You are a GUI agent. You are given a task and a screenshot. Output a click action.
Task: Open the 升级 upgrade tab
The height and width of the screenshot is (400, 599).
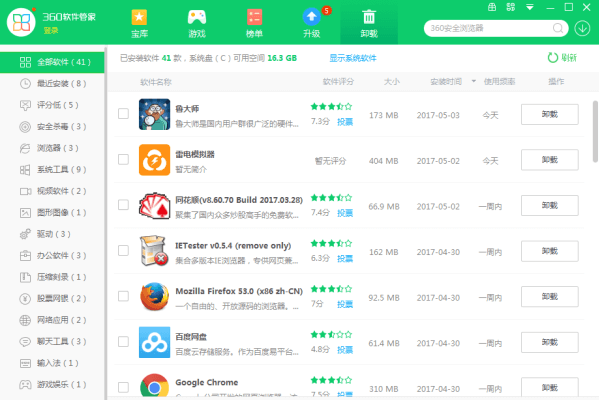coord(312,24)
